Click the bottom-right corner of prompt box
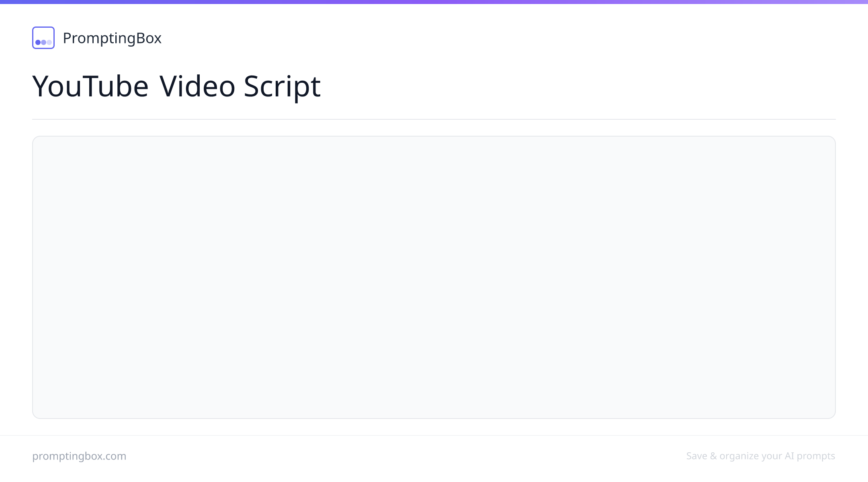 point(834,417)
